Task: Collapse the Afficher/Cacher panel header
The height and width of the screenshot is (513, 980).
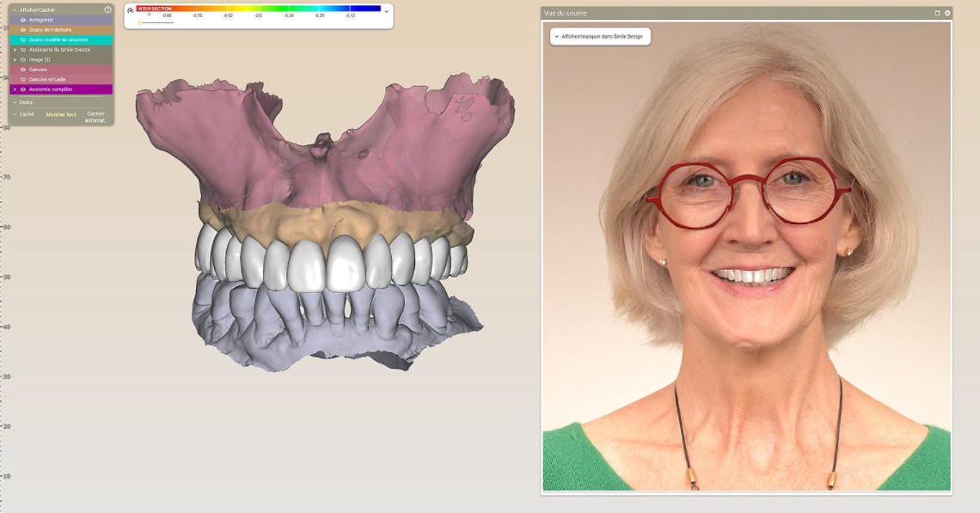Action: pos(15,9)
